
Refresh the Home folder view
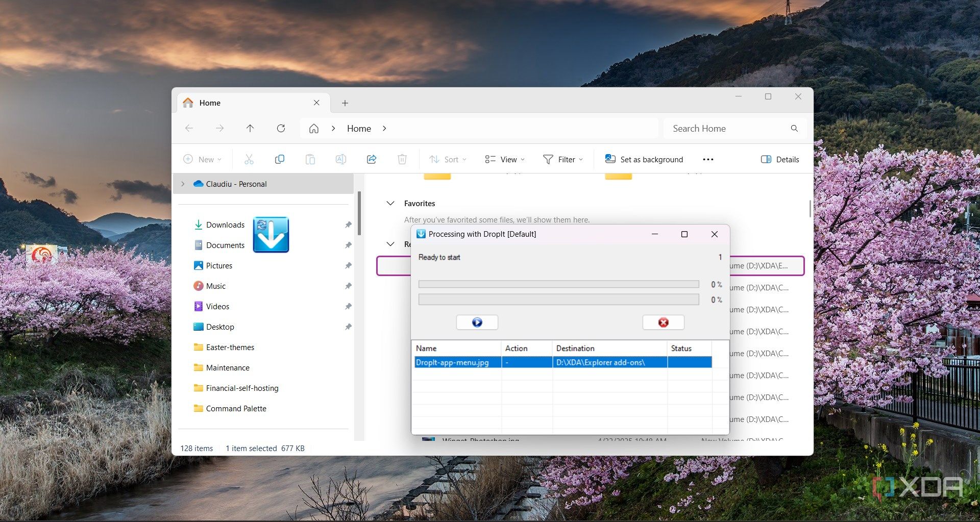(281, 128)
